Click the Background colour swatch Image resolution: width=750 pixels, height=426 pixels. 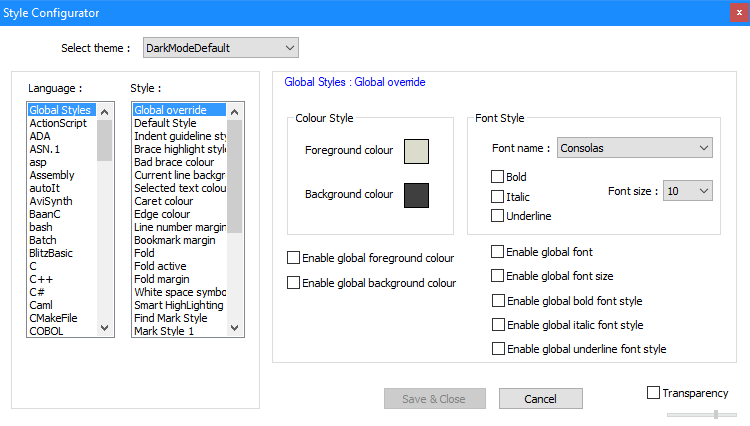416,195
